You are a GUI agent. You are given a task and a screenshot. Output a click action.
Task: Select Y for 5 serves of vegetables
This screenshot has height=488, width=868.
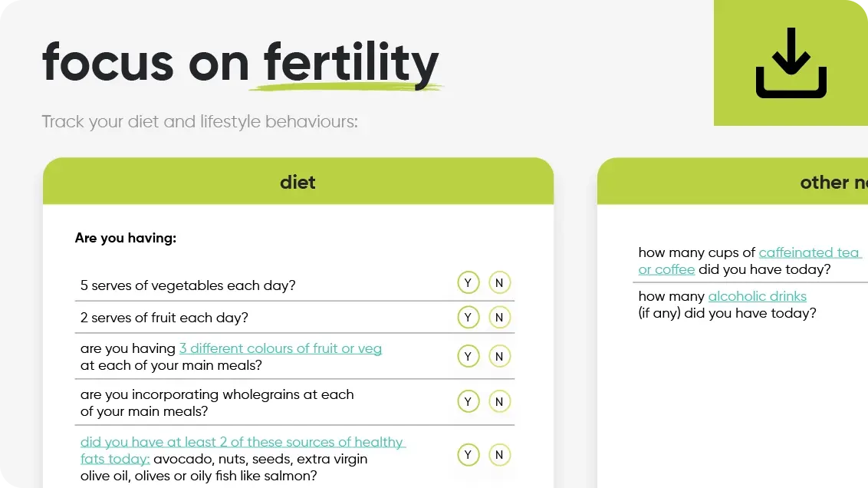tap(469, 283)
